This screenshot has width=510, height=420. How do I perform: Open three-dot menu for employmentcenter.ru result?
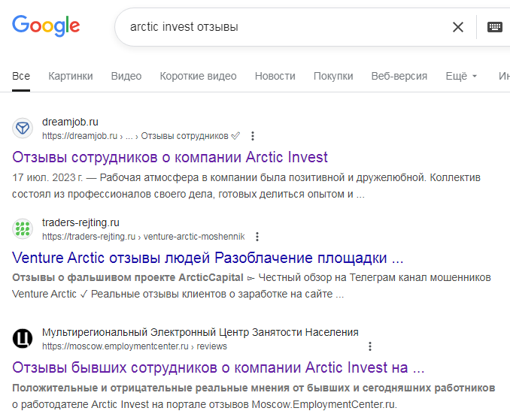pyautogui.click(x=370, y=346)
